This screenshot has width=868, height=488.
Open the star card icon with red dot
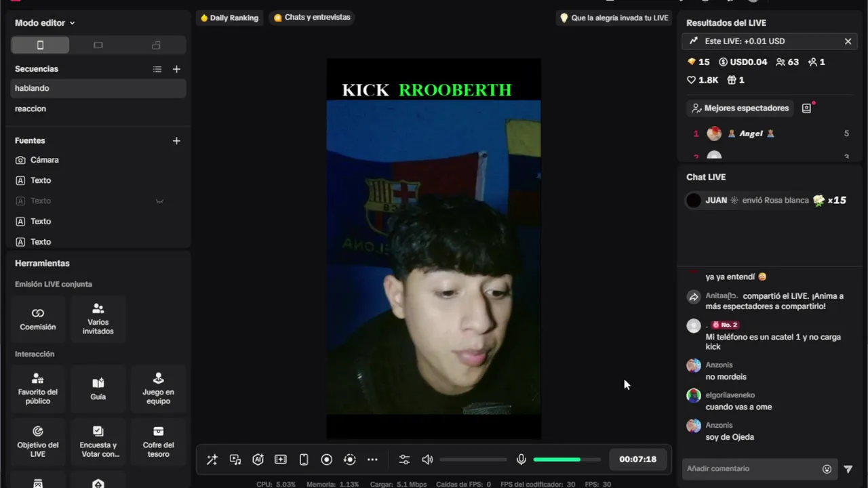click(807, 108)
